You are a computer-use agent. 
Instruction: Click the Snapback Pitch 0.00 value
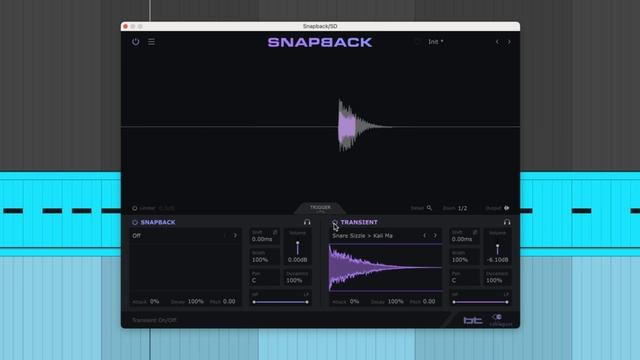(x=229, y=302)
